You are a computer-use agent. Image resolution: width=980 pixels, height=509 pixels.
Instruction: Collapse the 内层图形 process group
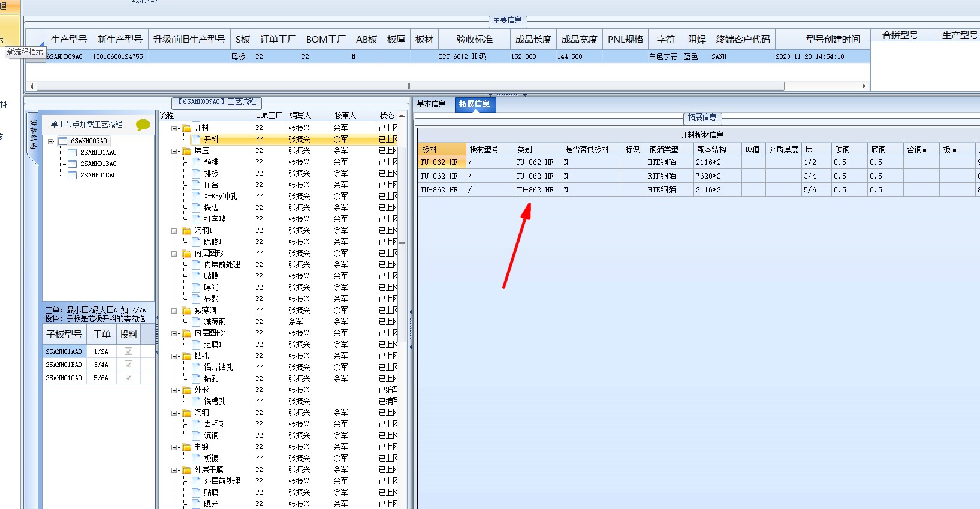coord(175,254)
